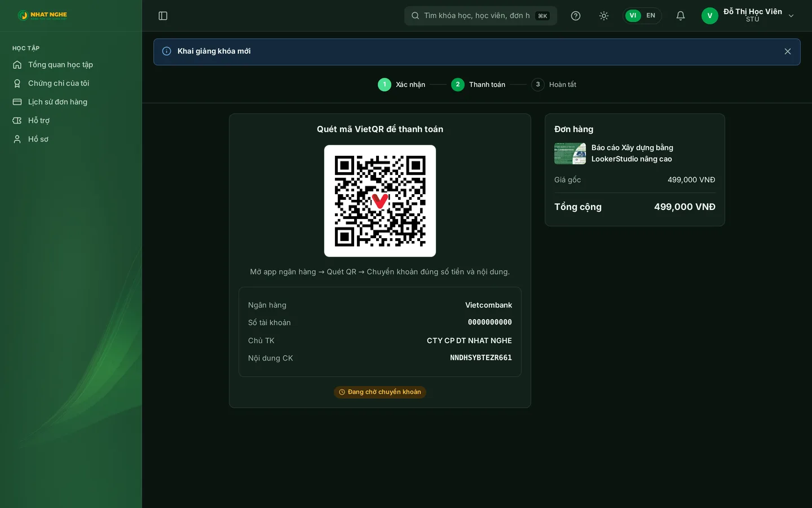Open Chứng chỉ của tôi
This screenshot has height=508, width=812.
(x=59, y=84)
